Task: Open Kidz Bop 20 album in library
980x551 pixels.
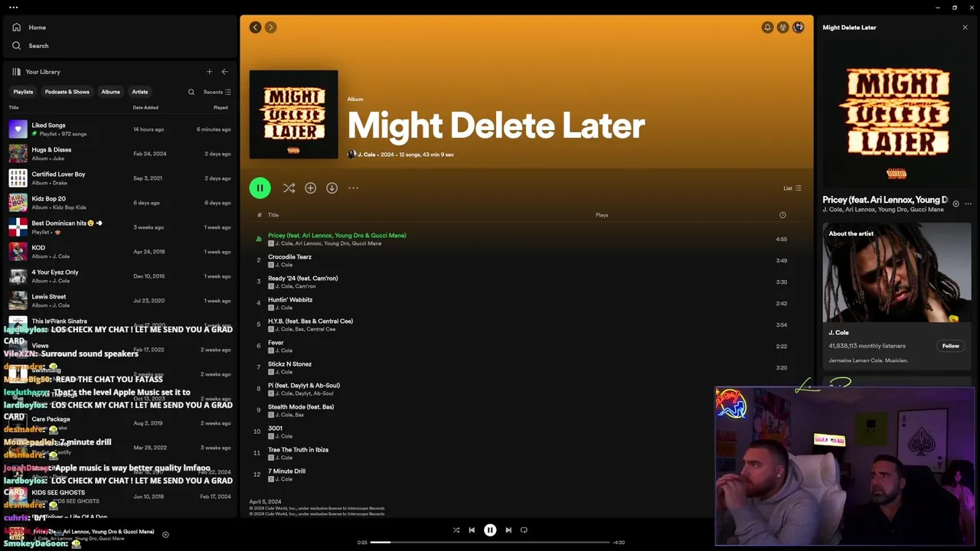Action: 119,203
